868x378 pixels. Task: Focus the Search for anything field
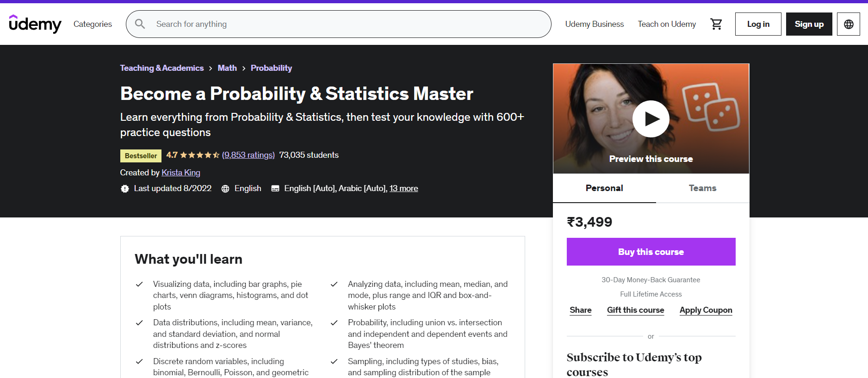click(x=338, y=24)
